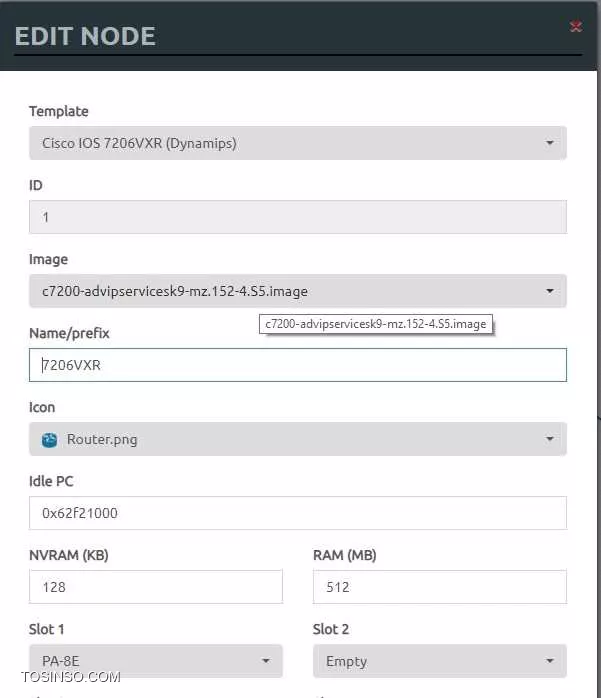601x698 pixels.
Task: Click the Image label
Action: [49, 260]
